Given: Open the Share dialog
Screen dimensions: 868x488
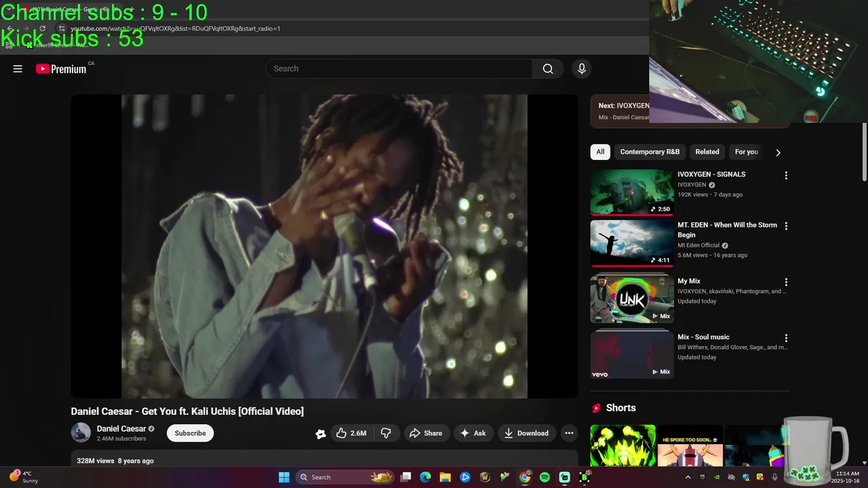Looking at the screenshot, I should click(426, 433).
